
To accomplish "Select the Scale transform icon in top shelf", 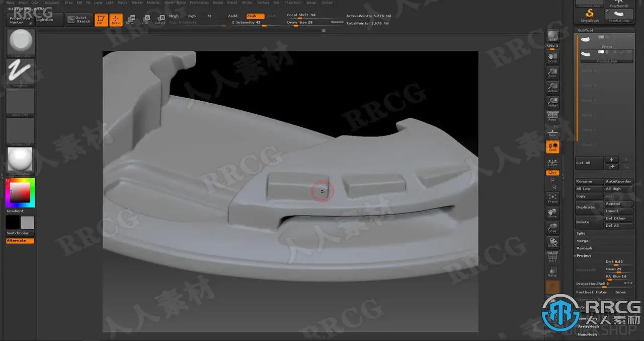I will coord(145,20).
